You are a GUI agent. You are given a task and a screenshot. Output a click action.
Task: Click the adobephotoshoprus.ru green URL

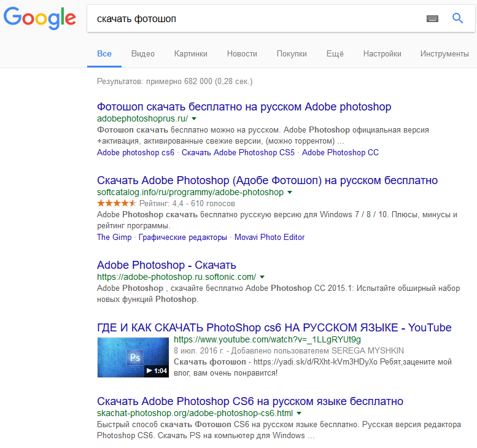[142, 118]
